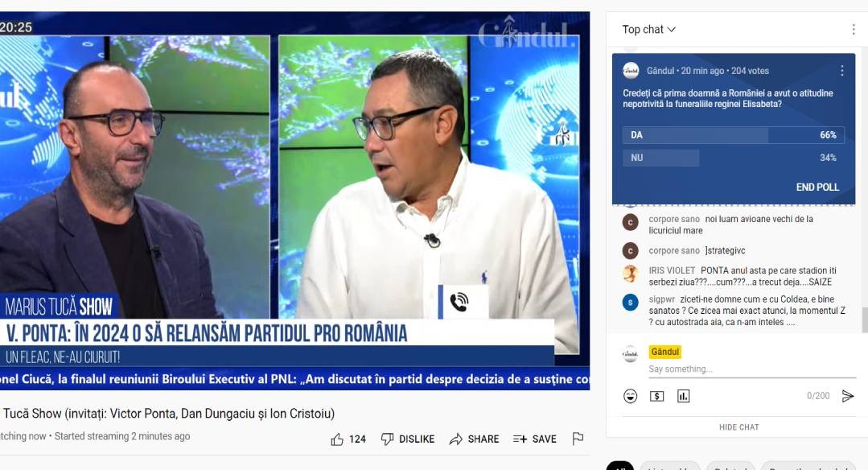Click the first corpore sano avatar, 'noi luam avioane' message
The width and height of the screenshot is (868, 470).
[631, 223]
